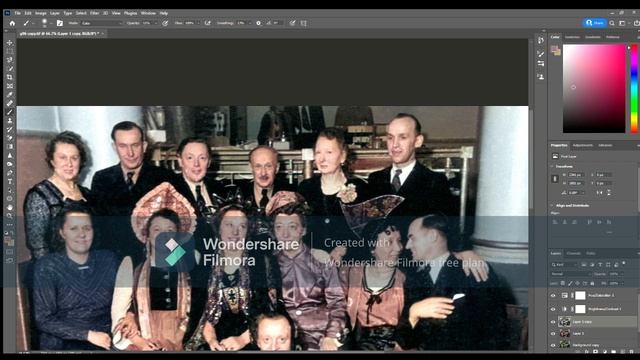Switch to the Swatches tab

[572, 37]
